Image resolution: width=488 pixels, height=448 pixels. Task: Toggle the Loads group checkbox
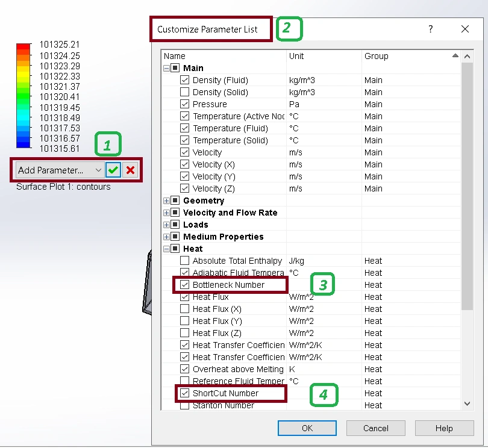click(175, 225)
